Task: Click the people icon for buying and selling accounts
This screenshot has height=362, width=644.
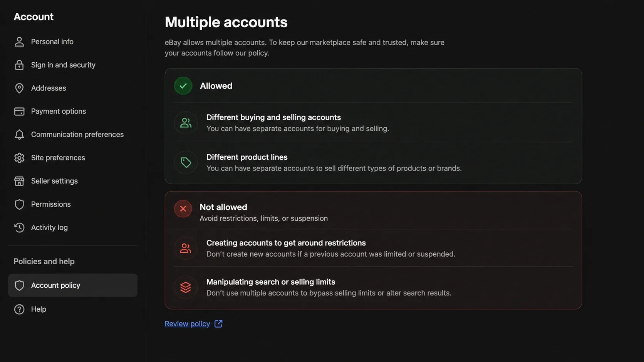Action: [186, 123]
